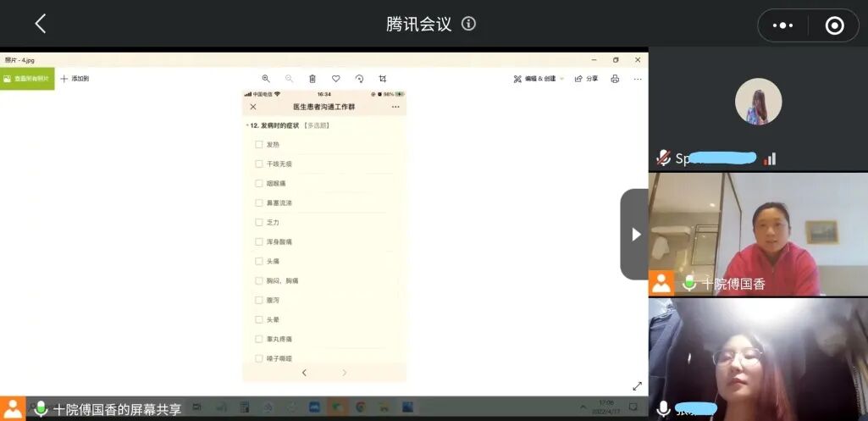This screenshot has height=421, width=868.
Task: Tap the muted microphone icon of top participant
Action: [663, 158]
